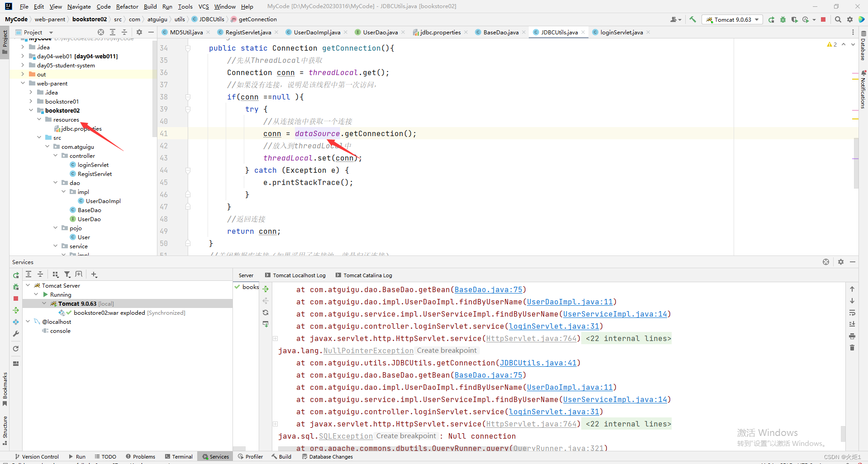Screen dimensions: 868x464
Task: Stop Tomcat using the top toolbar red square
Action: pos(823,19)
